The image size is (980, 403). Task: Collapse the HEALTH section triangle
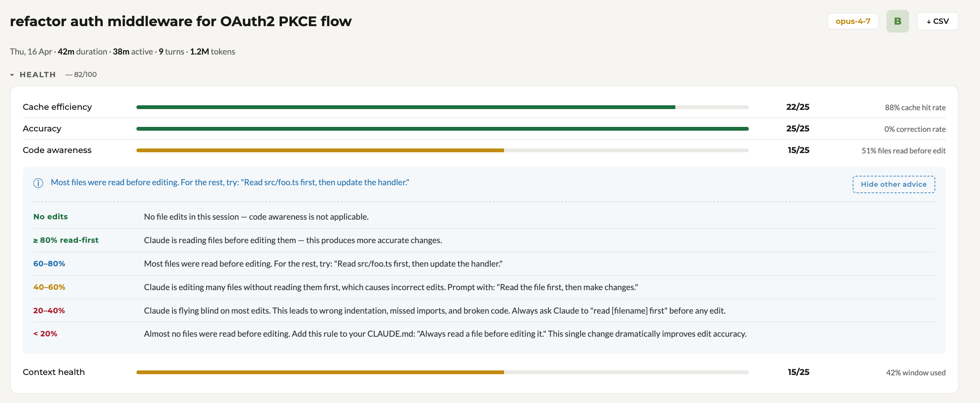click(12, 75)
